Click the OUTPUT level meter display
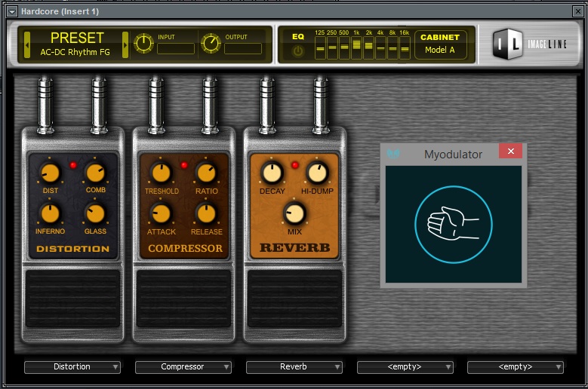This screenshot has width=588, height=389. (243, 49)
